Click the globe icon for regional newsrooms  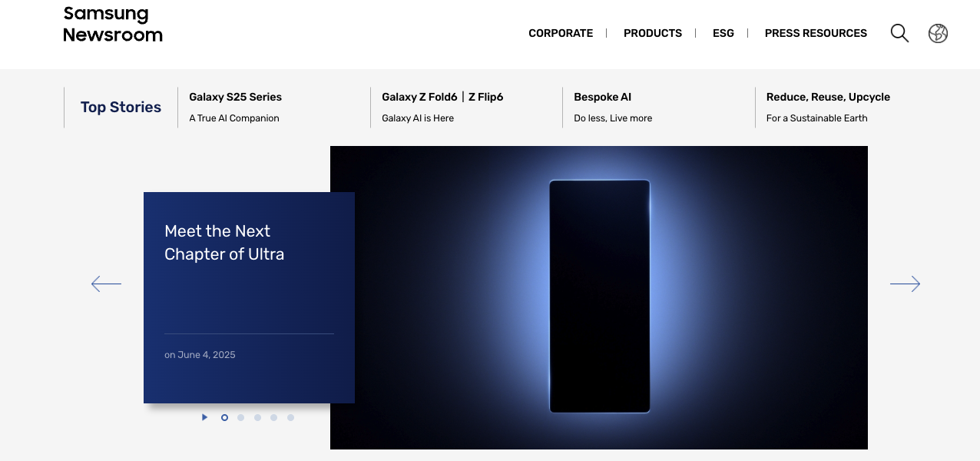pos(938,33)
